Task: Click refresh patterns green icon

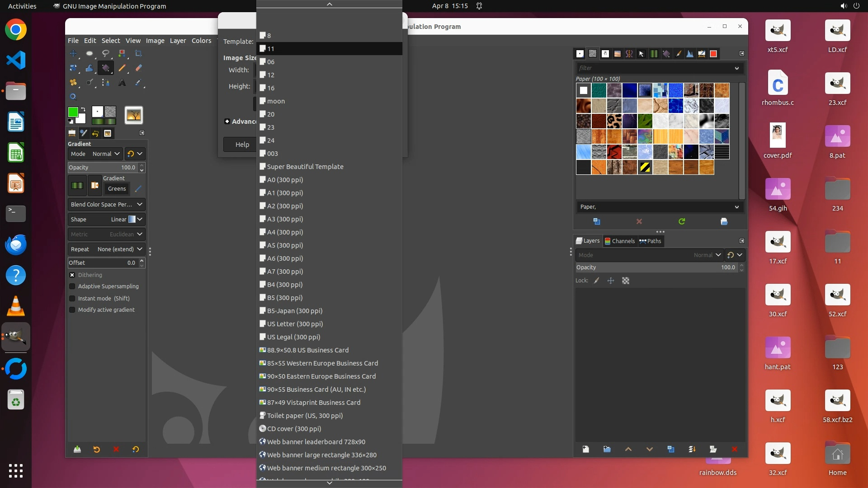Action: (x=682, y=221)
